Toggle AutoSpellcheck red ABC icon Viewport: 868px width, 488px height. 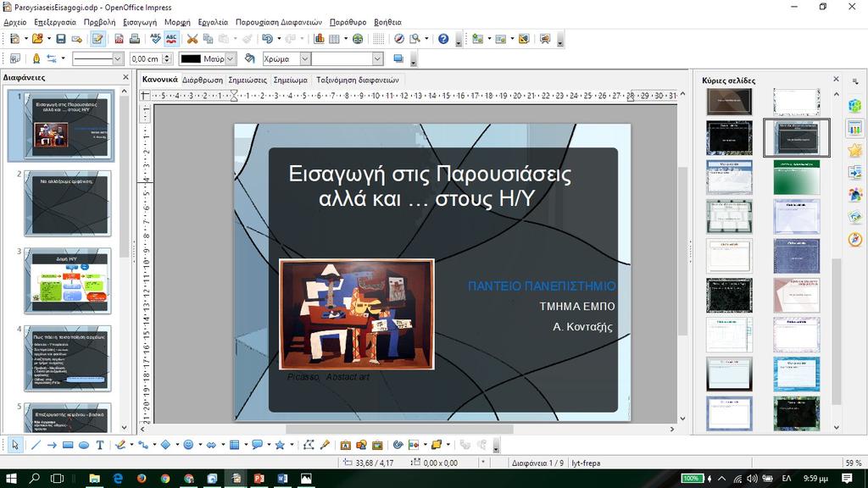[x=171, y=39]
